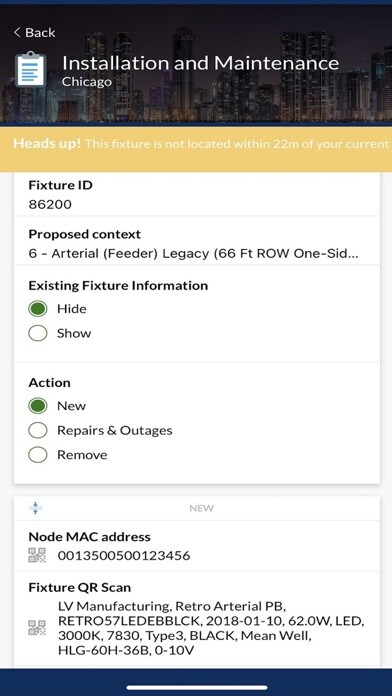Choose the New action option

coord(38,406)
